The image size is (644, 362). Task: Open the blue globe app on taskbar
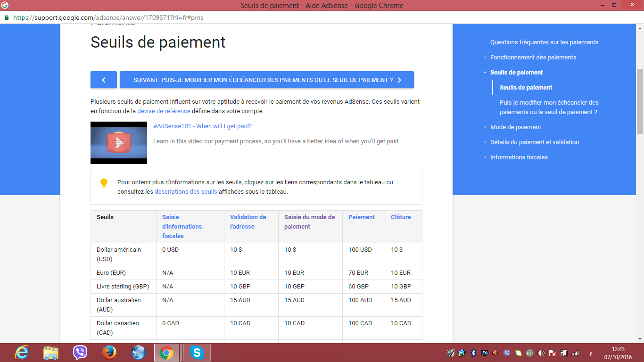[139, 353]
